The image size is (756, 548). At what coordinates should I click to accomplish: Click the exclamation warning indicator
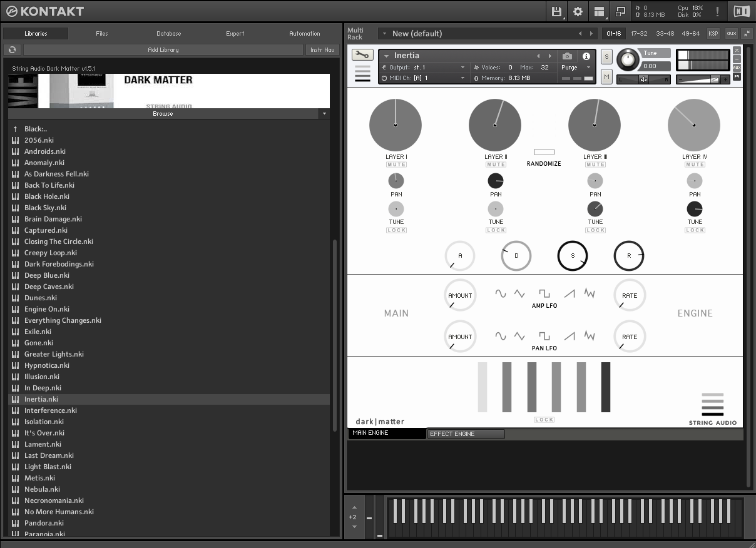click(x=717, y=11)
